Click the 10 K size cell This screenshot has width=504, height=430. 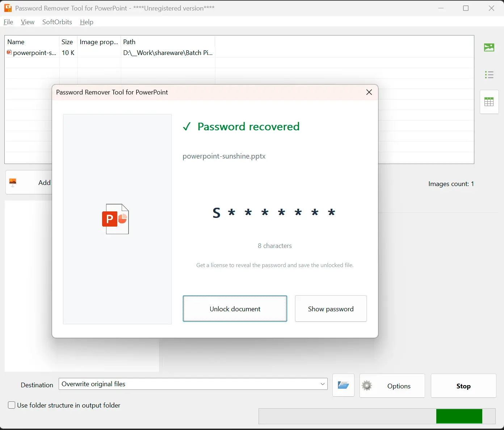[68, 53]
